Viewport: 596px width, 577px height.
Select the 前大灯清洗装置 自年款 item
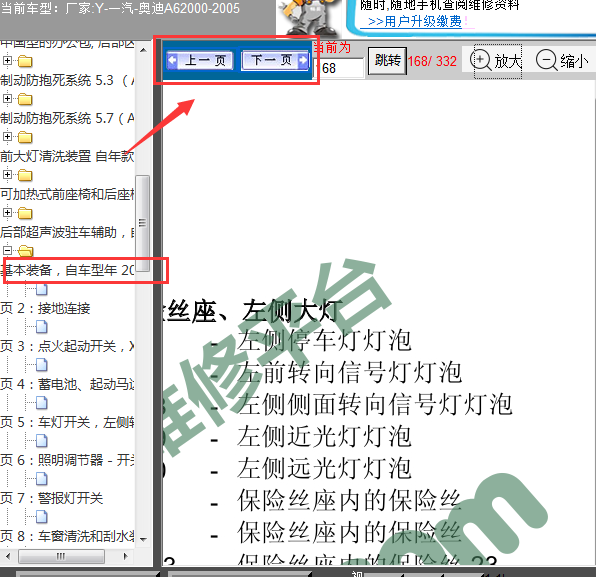pos(67,156)
